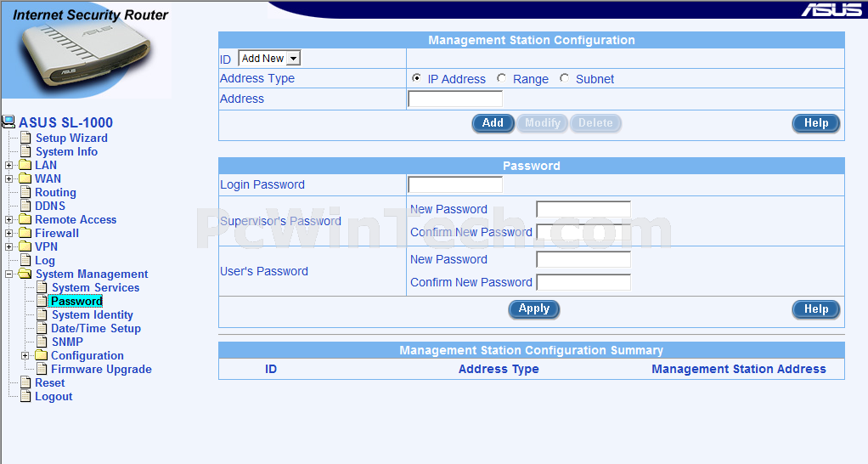The width and height of the screenshot is (868, 464).
Task: Click the ASUS SL-1000 root link
Action: click(66, 122)
